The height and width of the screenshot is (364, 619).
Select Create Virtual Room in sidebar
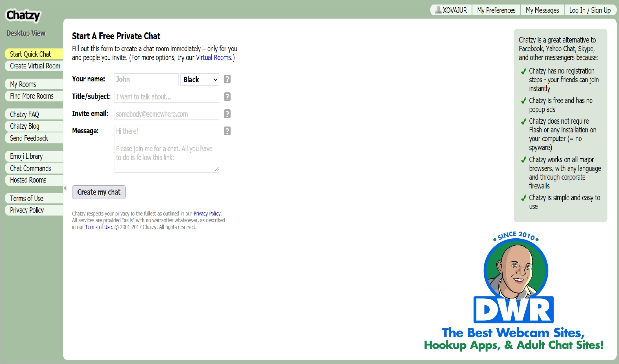[35, 66]
